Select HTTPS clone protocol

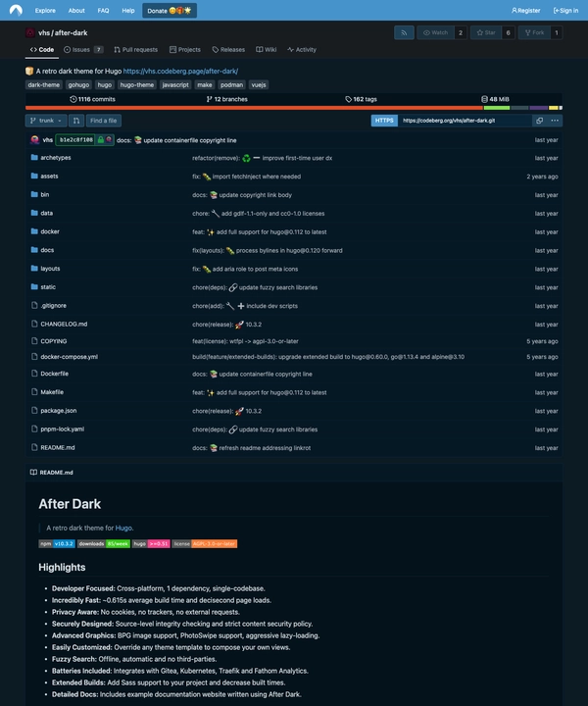pos(384,121)
